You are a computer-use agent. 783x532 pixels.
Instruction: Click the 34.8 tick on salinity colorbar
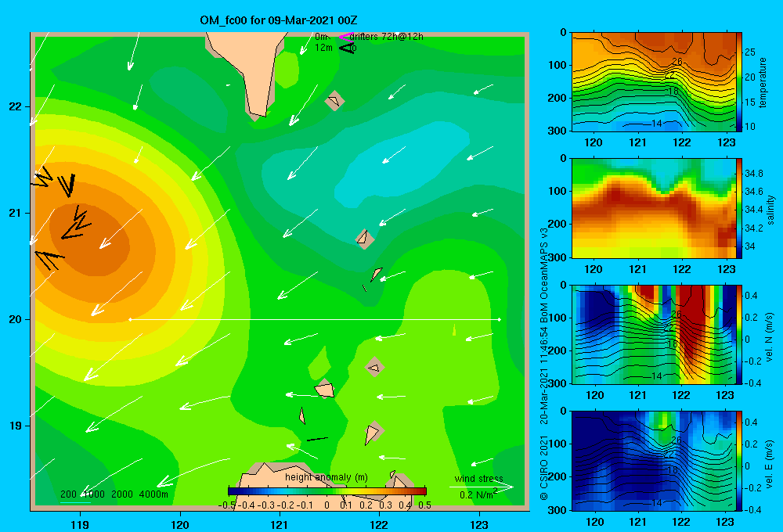[753, 174]
